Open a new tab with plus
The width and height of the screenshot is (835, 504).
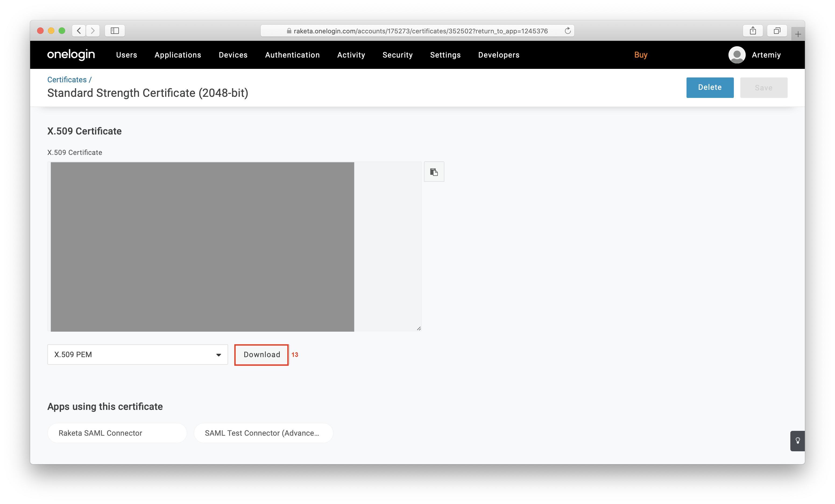coord(798,34)
